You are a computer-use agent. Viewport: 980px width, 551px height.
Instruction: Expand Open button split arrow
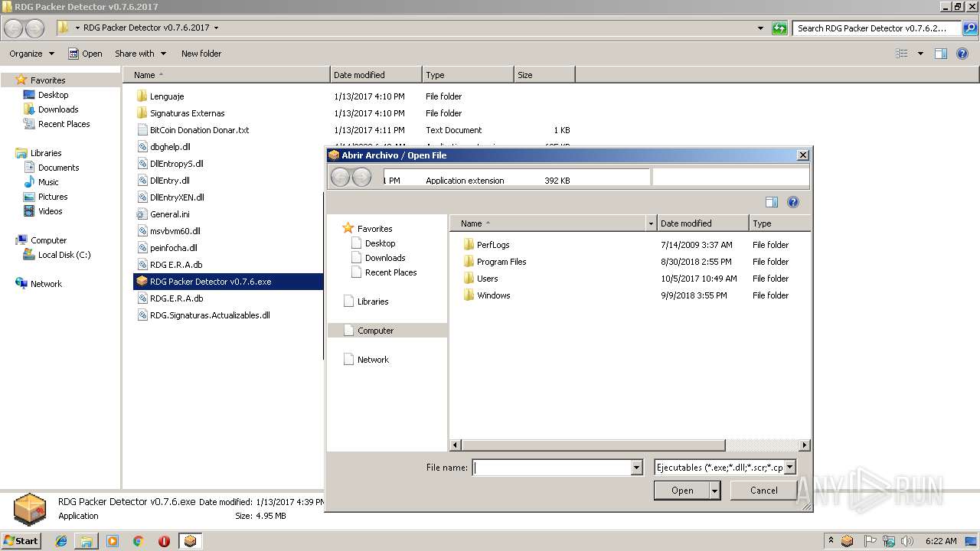tap(715, 491)
